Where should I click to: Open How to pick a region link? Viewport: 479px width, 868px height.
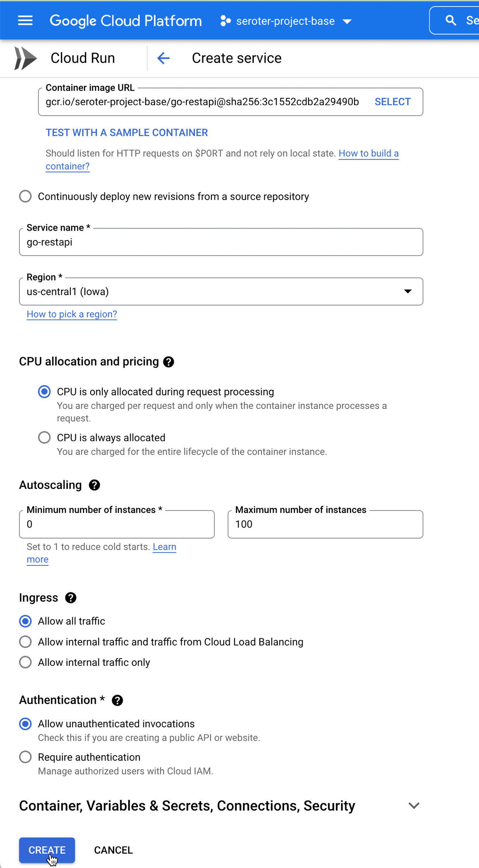pyautogui.click(x=72, y=314)
